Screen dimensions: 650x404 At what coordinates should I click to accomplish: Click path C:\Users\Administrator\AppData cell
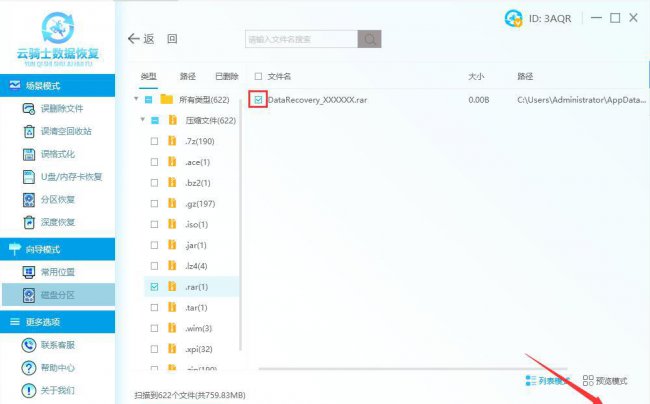click(581, 100)
